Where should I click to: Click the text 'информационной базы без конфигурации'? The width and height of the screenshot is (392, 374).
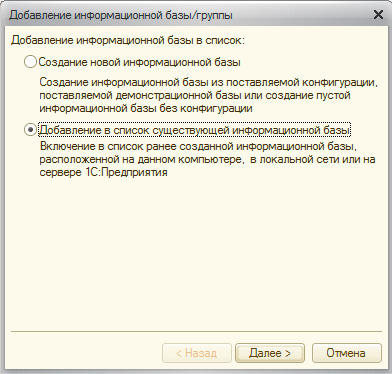point(146,109)
